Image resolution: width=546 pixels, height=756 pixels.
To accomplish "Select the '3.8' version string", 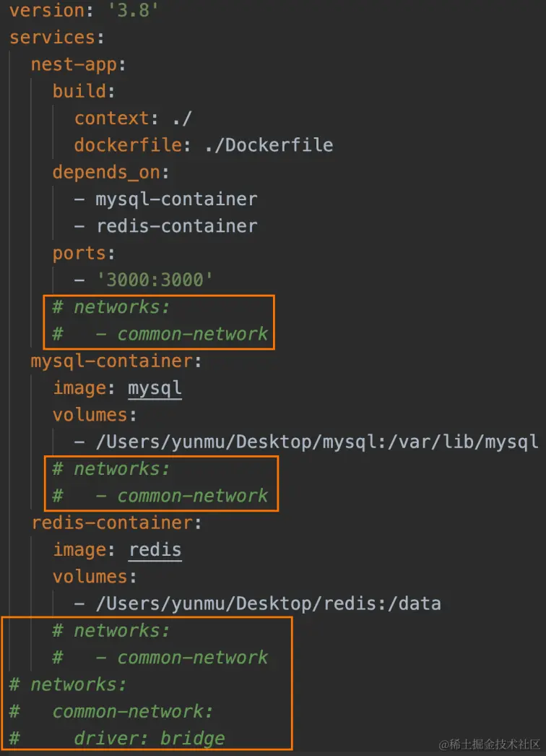I will (133, 11).
